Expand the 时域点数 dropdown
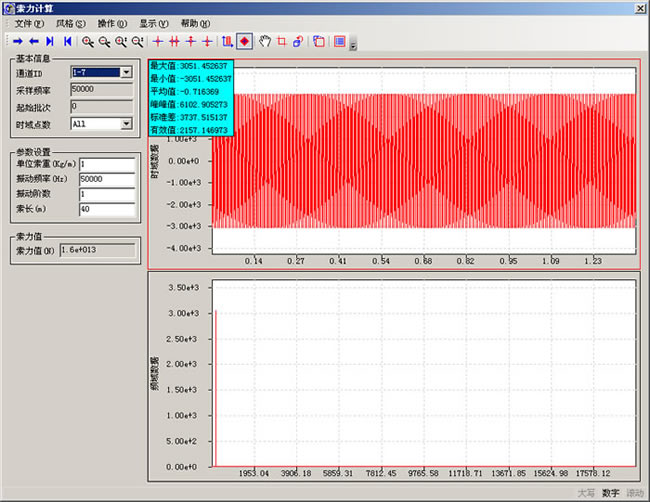 [126, 124]
